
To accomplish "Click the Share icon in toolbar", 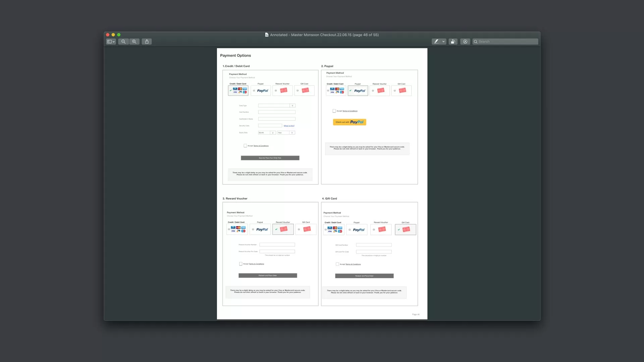I will (x=147, y=42).
